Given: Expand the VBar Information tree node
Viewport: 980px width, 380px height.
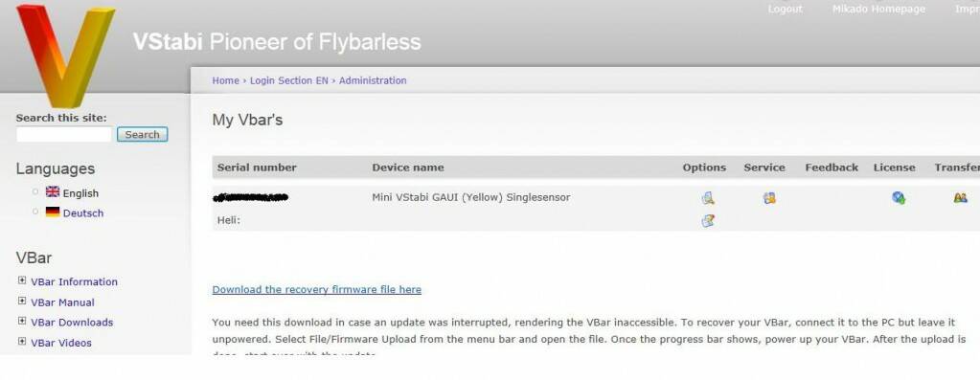Looking at the screenshot, I should (x=22, y=280).
